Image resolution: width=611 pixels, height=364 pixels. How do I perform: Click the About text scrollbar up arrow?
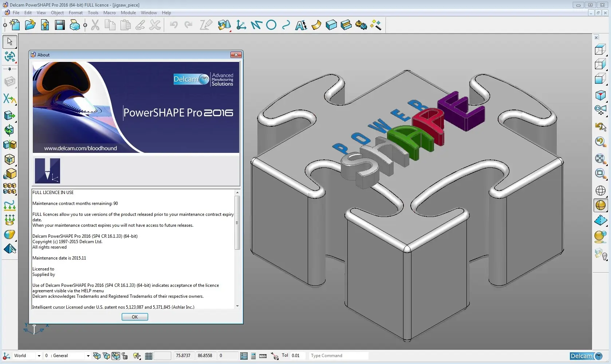point(237,193)
